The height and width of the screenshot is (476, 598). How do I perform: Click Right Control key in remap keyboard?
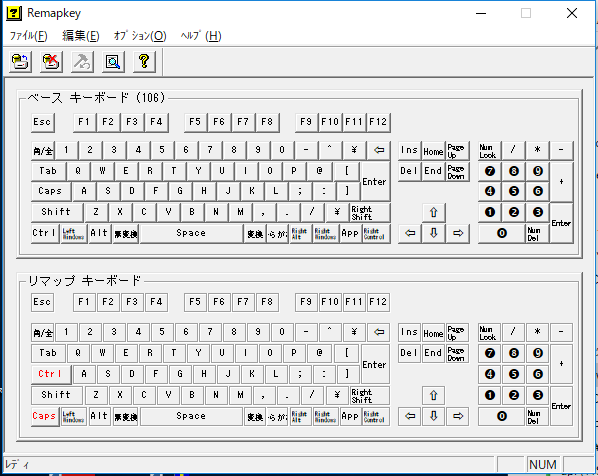tap(375, 416)
